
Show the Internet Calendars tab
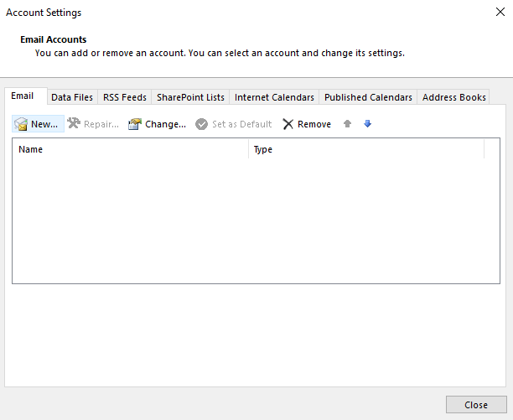pos(274,97)
